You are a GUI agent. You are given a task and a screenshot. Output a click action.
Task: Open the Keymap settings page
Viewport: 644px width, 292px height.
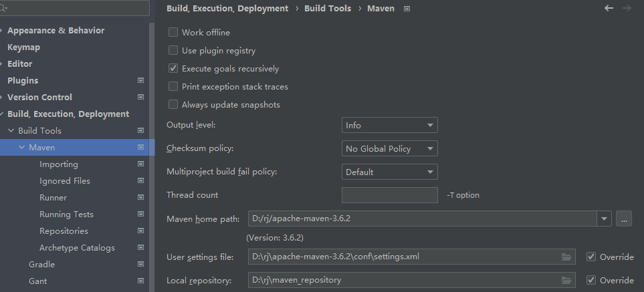click(23, 47)
